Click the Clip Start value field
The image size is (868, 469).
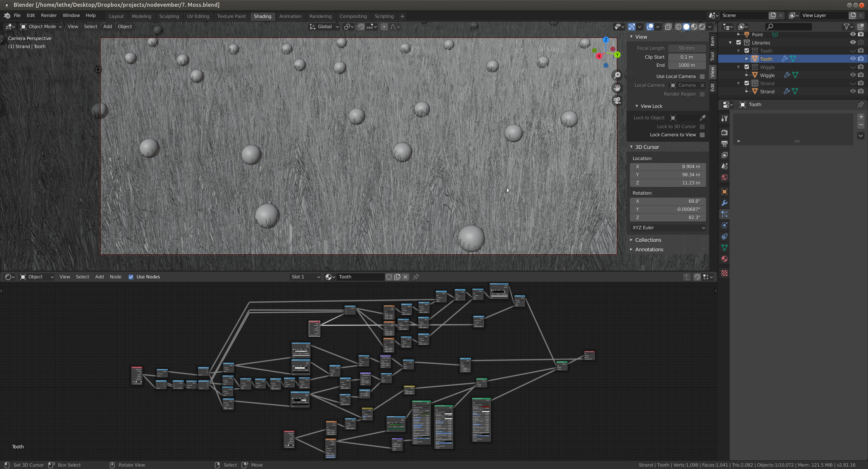(687, 57)
